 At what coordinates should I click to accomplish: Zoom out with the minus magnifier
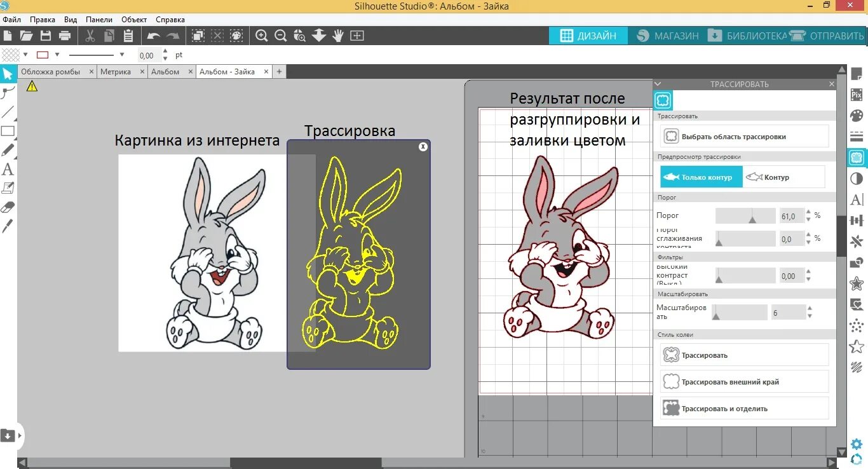(280, 36)
